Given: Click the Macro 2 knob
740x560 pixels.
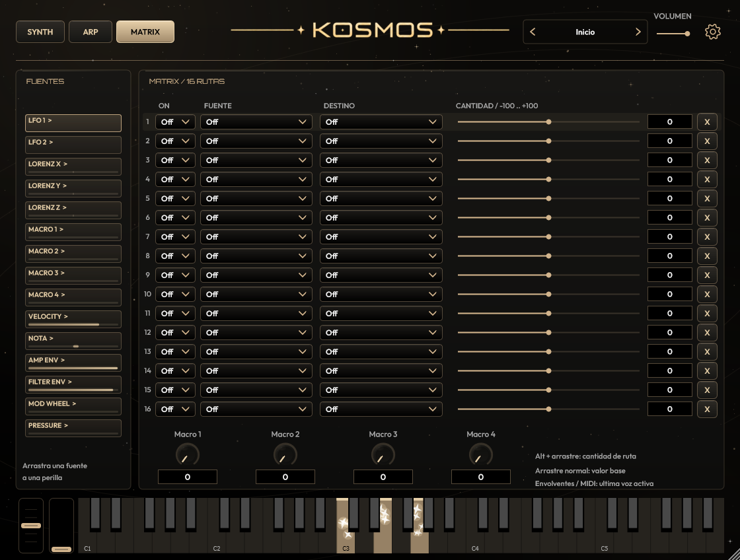Looking at the screenshot, I should point(285,455).
